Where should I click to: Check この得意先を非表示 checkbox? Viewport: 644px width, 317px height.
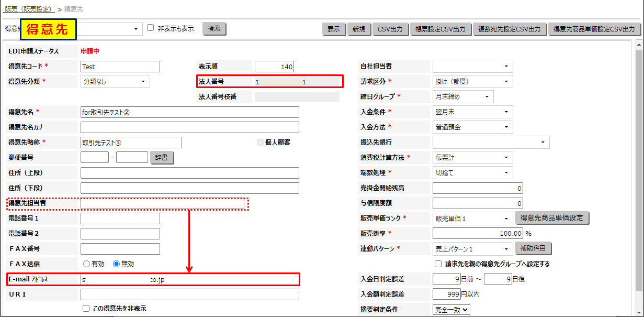[x=86, y=309]
